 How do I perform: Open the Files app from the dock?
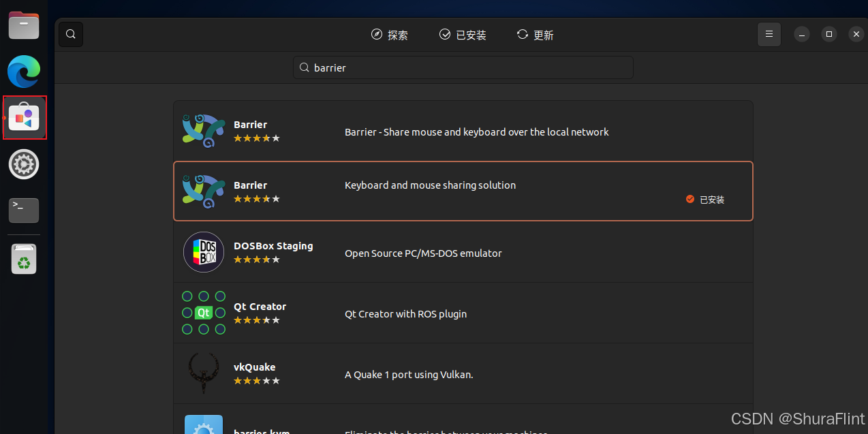tap(24, 25)
